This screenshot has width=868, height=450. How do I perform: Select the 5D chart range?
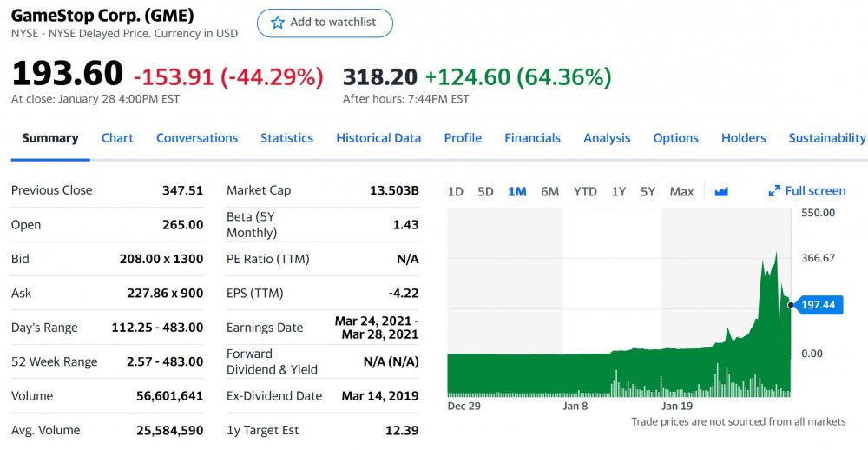(x=485, y=191)
